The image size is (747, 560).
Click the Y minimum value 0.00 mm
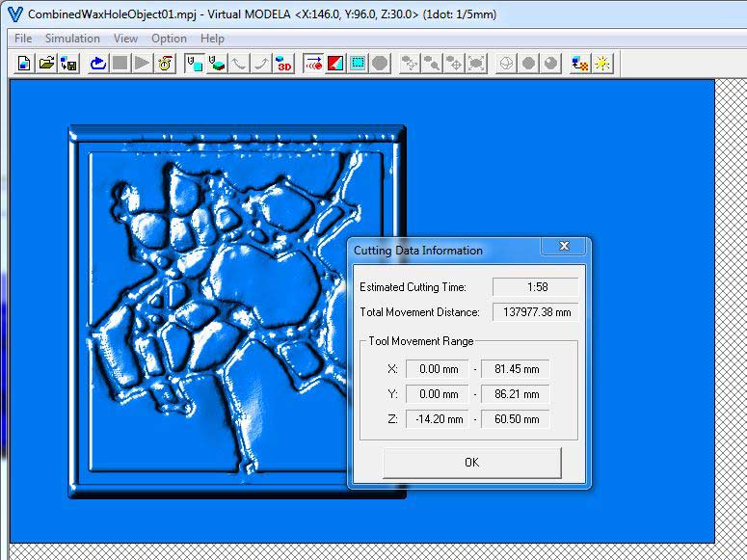tap(438, 394)
